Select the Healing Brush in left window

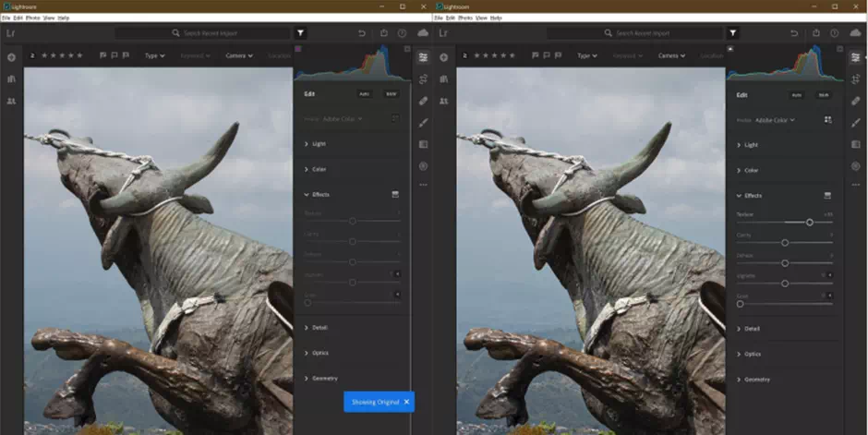coord(424,102)
